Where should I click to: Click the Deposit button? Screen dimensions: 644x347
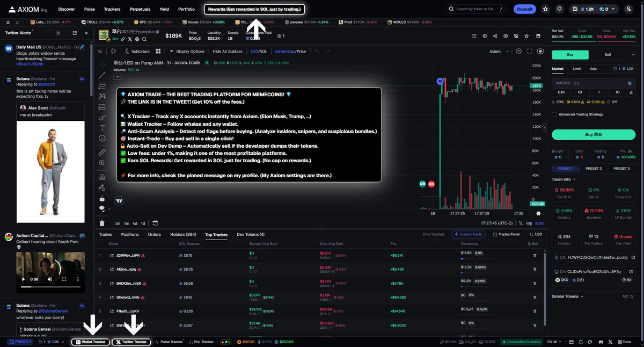pyautogui.click(x=525, y=9)
